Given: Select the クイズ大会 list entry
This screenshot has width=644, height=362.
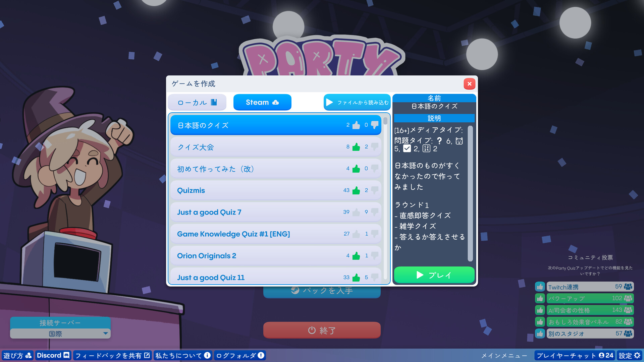Looking at the screenshot, I should [x=276, y=147].
